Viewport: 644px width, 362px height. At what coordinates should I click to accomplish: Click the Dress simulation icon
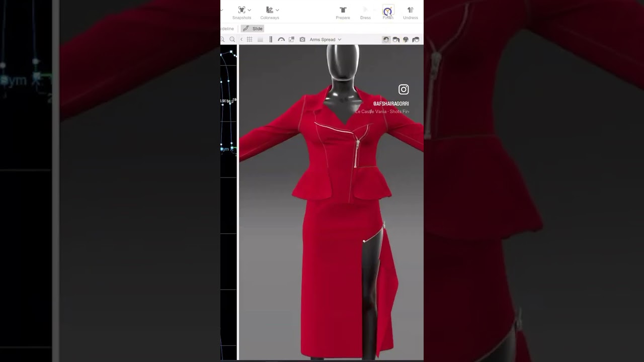pos(365,10)
